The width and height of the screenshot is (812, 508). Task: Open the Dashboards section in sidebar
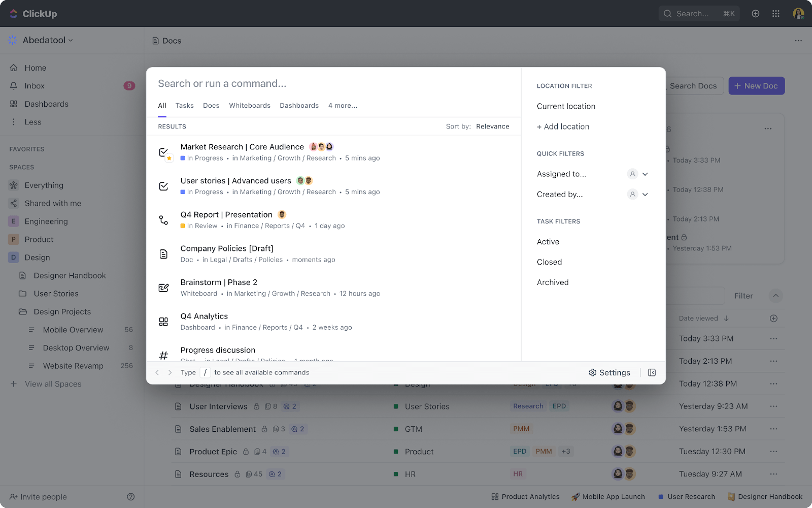[x=46, y=104]
